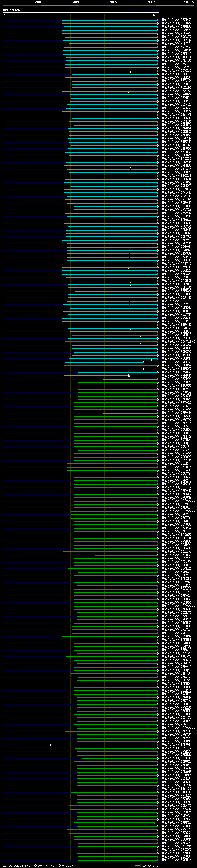Select the UniRef100_C6TAH9 label
197x868 pixels.
coord(177,470)
